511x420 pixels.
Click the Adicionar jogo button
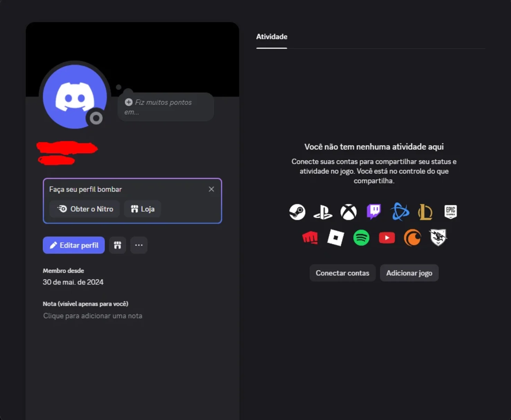[x=409, y=273]
